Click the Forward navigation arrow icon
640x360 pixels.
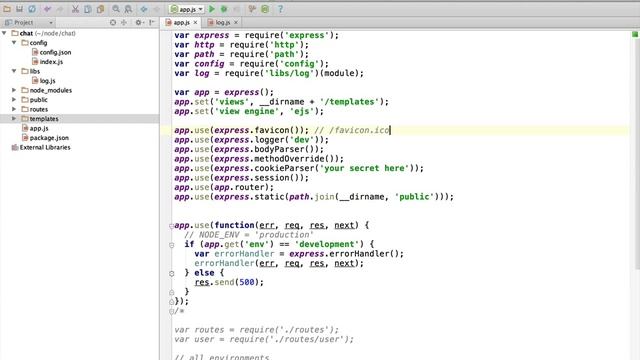tap(156, 9)
